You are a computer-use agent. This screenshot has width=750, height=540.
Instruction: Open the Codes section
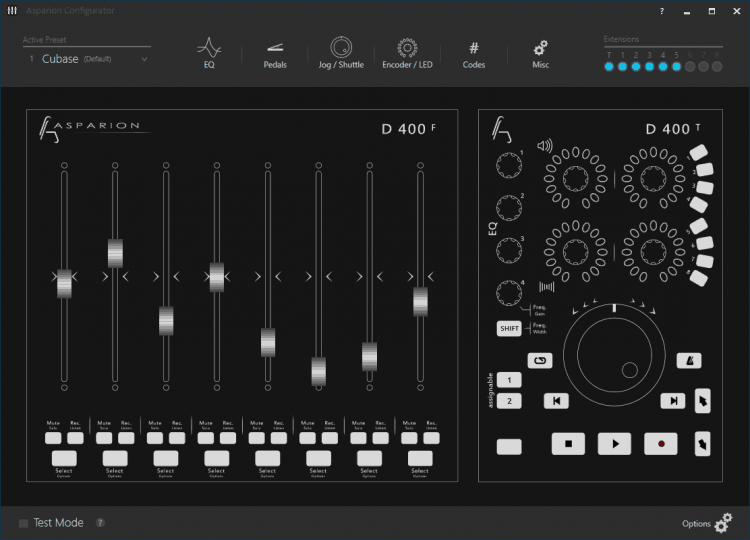click(x=474, y=55)
